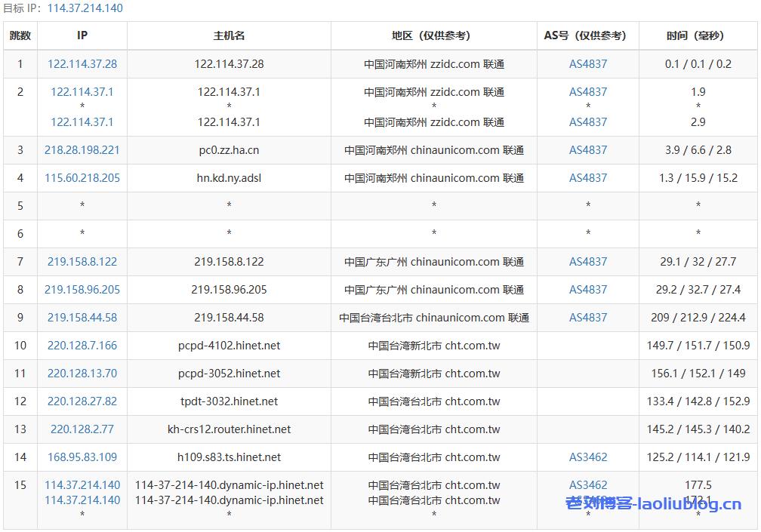The height and width of the screenshot is (532, 761).
Task: Click the AS号（仅供参考）column header
Action: click(x=588, y=35)
